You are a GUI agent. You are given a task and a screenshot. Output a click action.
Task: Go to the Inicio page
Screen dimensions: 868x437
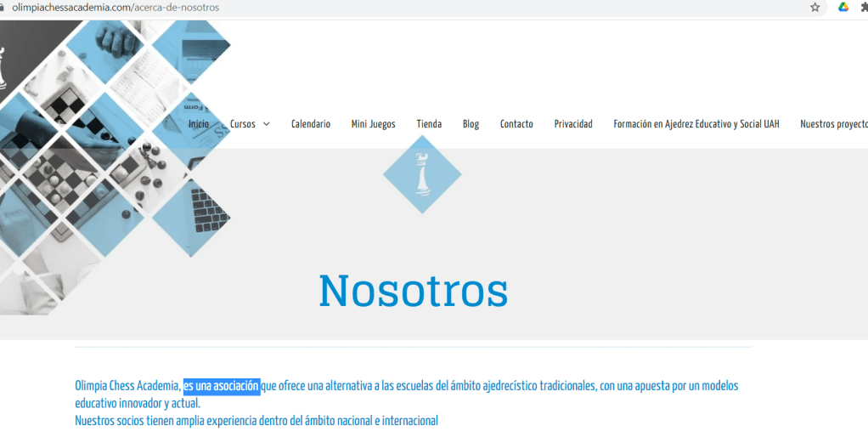(x=199, y=124)
